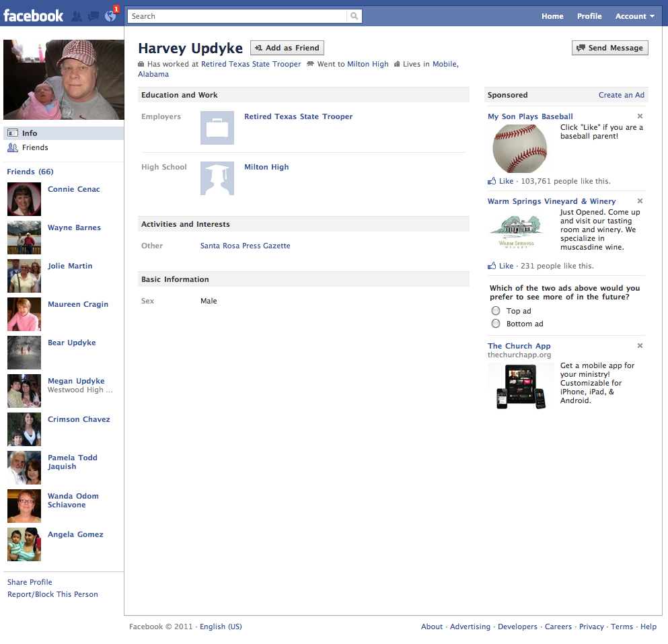This screenshot has width=668, height=644.
Task: Open the messages icon in header
Action: (x=94, y=16)
